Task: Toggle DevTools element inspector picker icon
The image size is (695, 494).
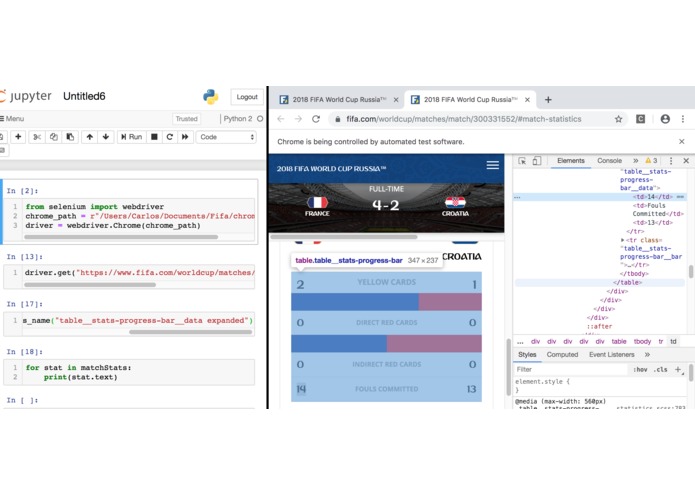Action: (x=522, y=161)
